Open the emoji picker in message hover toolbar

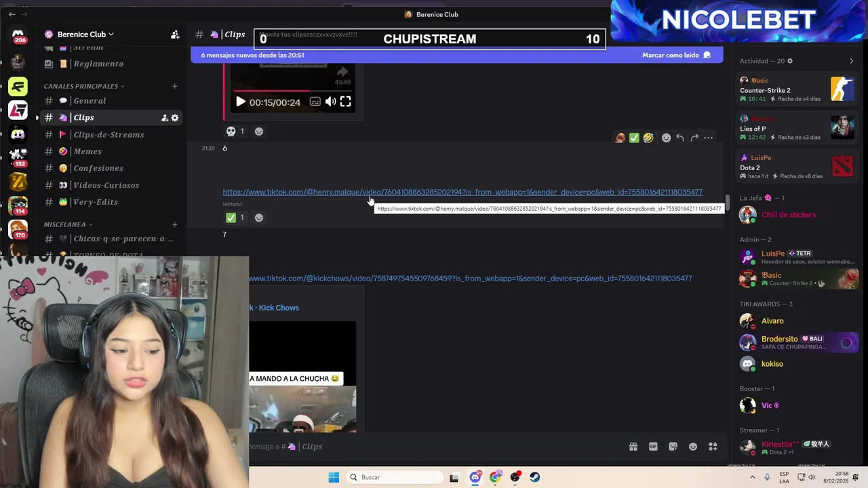[x=666, y=138]
